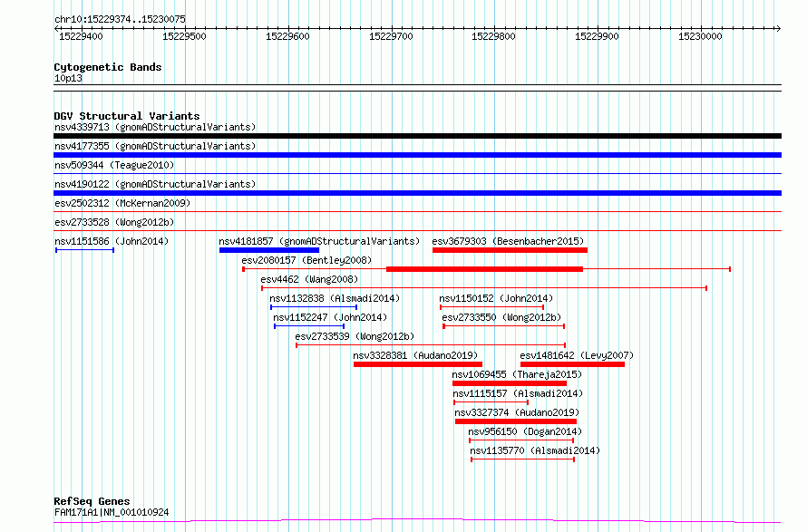Click the red nsv956150 variant span
The height and width of the screenshot is (532, 807).
521,440
